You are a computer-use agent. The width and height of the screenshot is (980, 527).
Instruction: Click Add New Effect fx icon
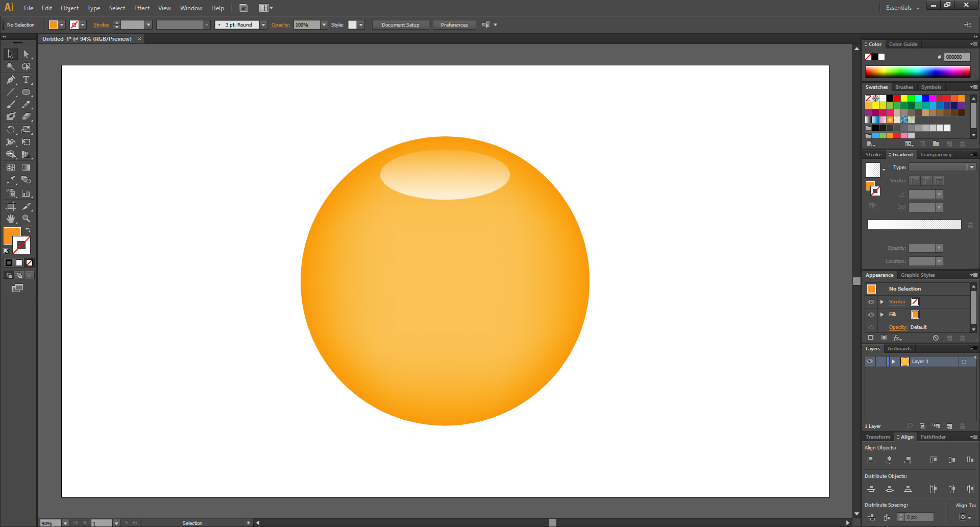pyautogui.click(x=897, y=338)
